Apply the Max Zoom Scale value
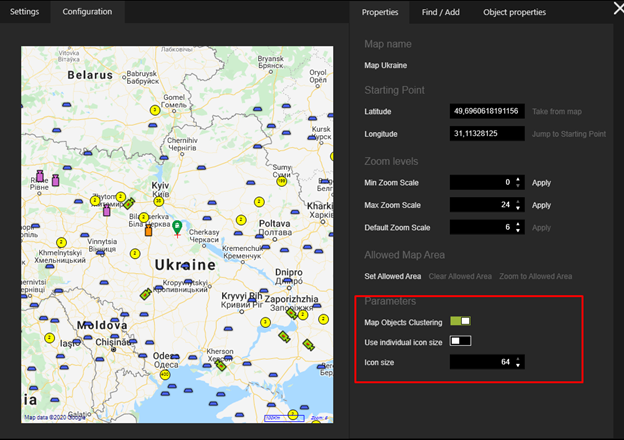Image resolution: width=624 pixels, height=440 pixels. pyautogui.click(x=541, y=205)
